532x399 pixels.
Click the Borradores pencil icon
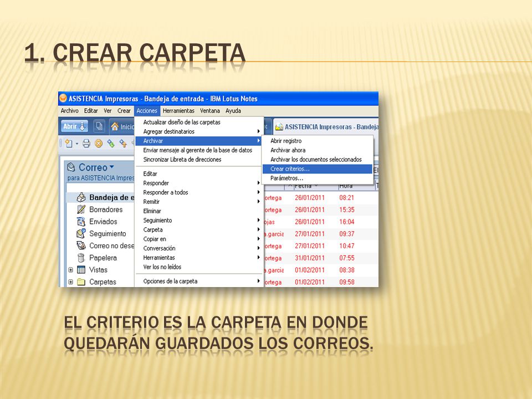[x=81, y=209]
